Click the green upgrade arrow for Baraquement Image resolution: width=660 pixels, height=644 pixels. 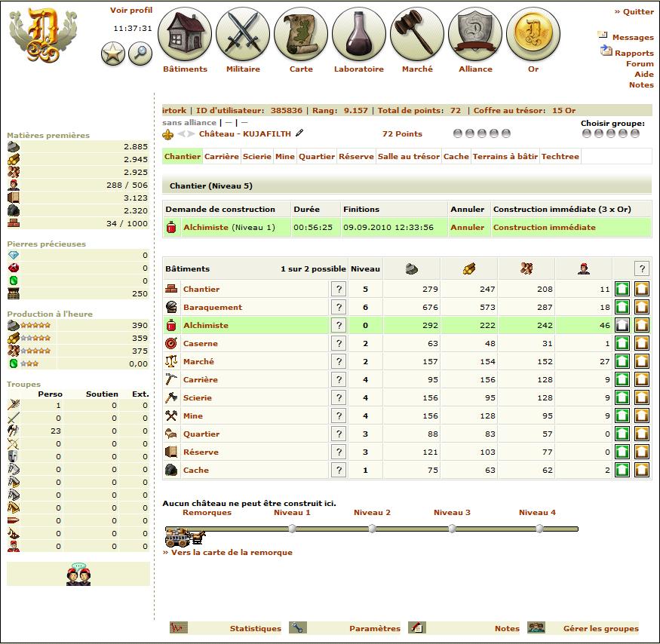point(622,307)
